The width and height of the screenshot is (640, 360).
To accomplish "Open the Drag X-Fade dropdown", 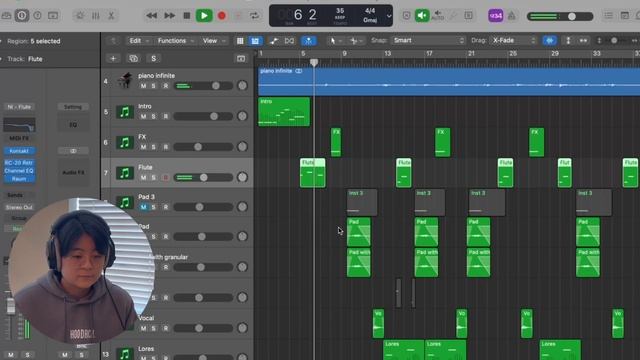I will 513,40.
